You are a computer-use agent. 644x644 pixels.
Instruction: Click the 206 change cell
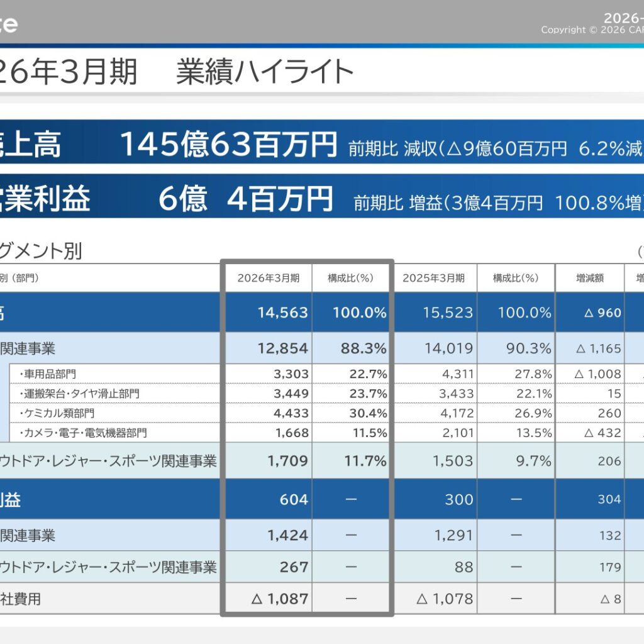coord(609,461)
